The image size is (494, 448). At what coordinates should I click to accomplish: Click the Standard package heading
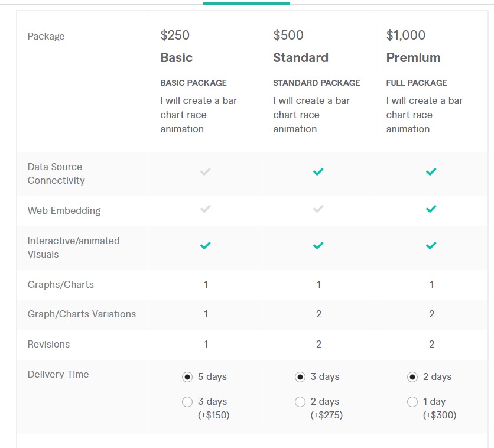point(301,58)
